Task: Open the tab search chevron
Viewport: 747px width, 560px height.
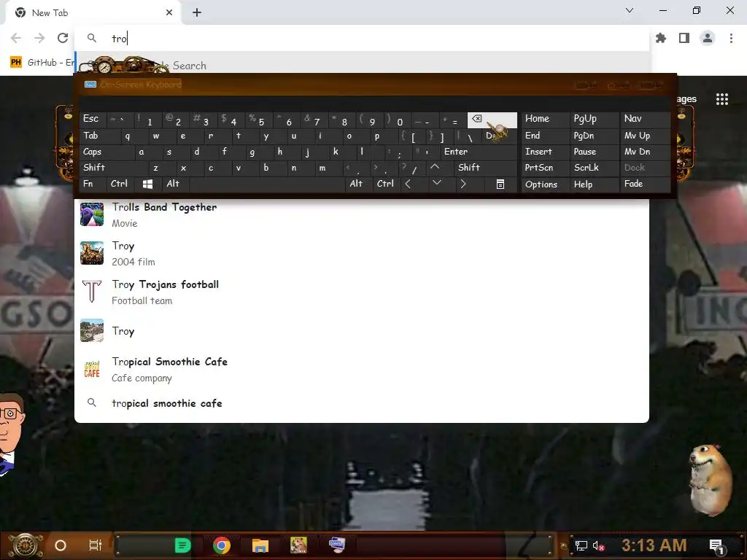Action: coord(630,10)
